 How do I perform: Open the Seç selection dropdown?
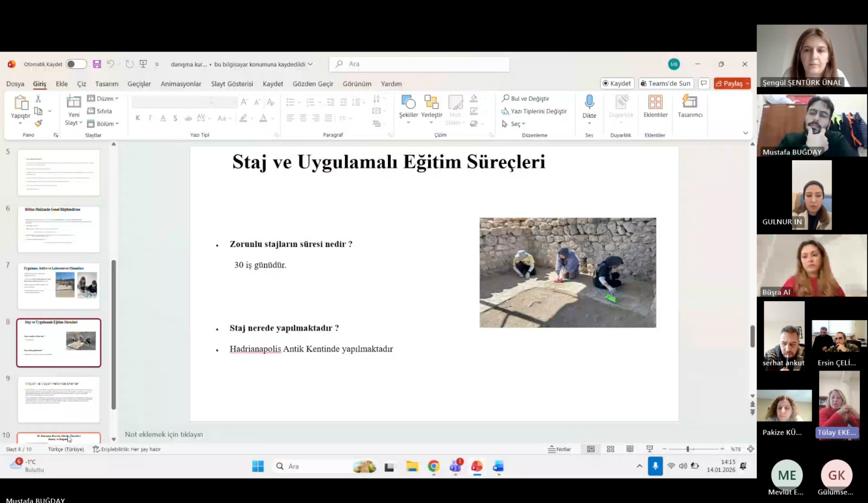(x=514, y=124)
